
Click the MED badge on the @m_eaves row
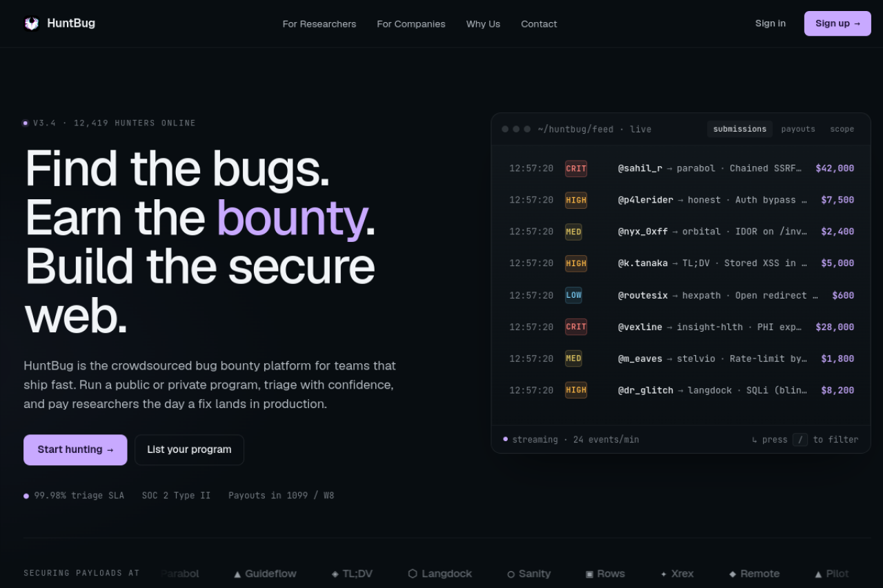pyautogui.click(x=573, y=358)
